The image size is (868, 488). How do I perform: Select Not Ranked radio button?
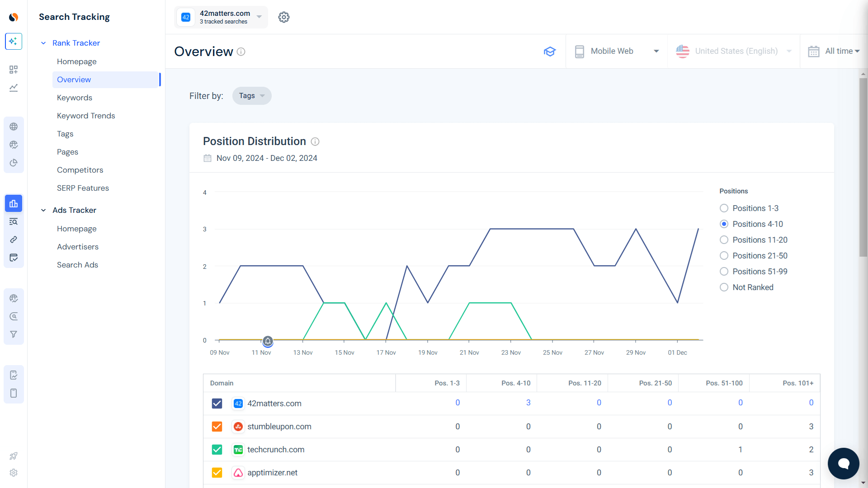coord(724,287)
